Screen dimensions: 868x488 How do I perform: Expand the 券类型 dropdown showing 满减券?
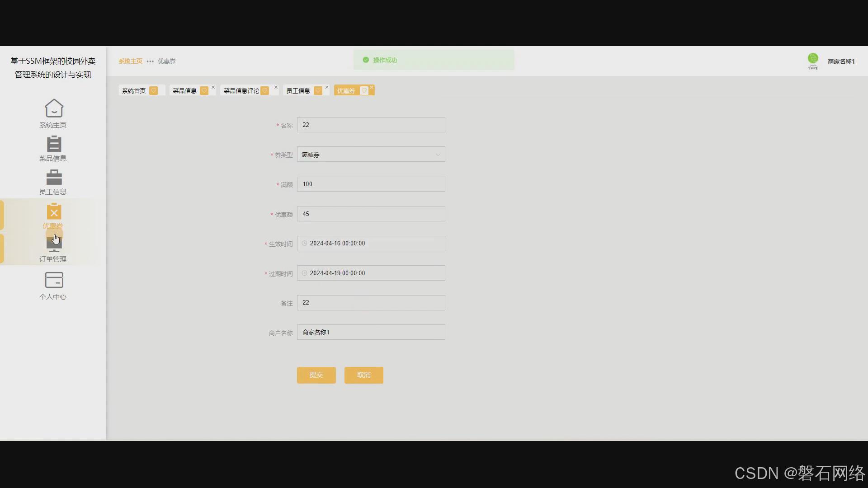pyautogui.click(x=371, y=155)
